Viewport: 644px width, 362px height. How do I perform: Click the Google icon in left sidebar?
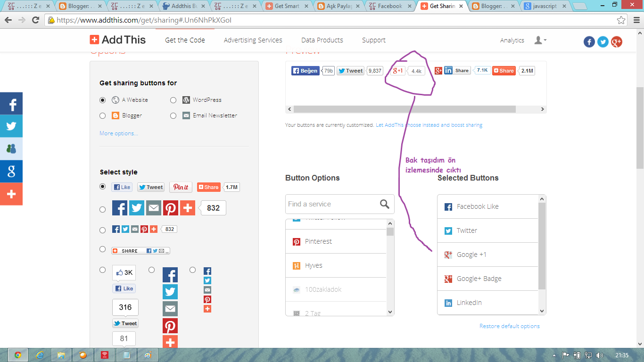click(11, 171)
